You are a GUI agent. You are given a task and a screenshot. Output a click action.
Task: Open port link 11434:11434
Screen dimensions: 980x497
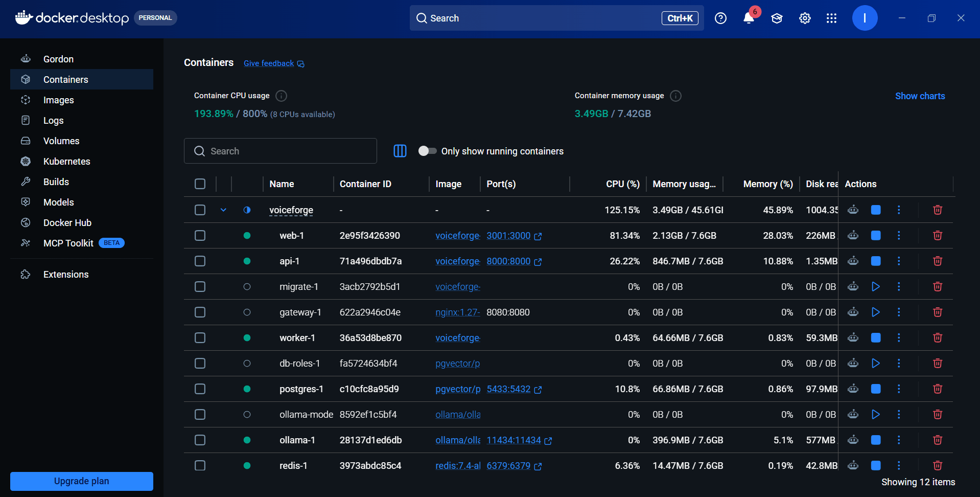(514, 440)
